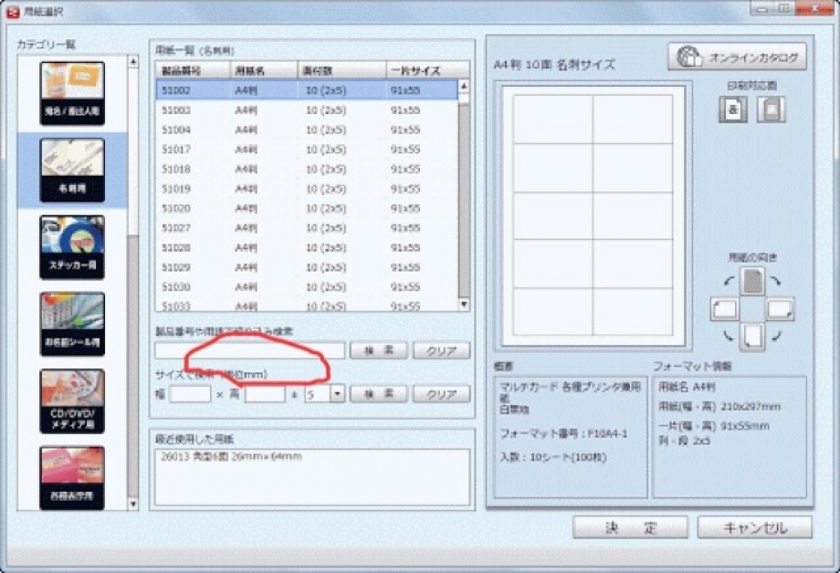This screenshot has height=573, width=840.
Task: Rotate paper to right orientation
Action: pyautogui.click(x=780, y=309)
